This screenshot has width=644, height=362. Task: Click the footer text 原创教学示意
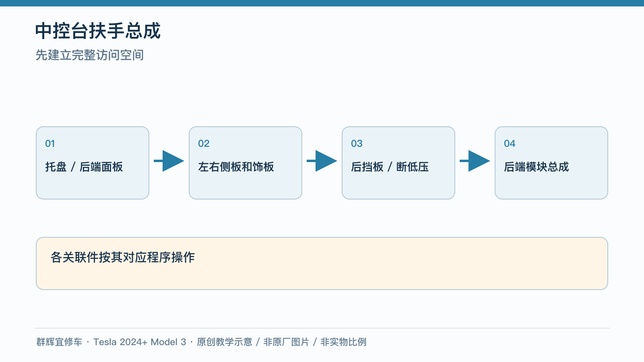[x=225, y=342]
